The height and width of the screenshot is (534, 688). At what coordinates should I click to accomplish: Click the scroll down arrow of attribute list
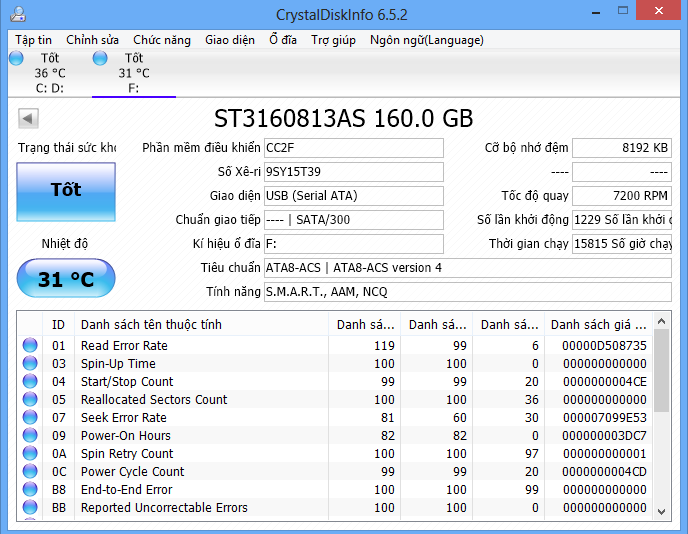[x=661, y=510]
